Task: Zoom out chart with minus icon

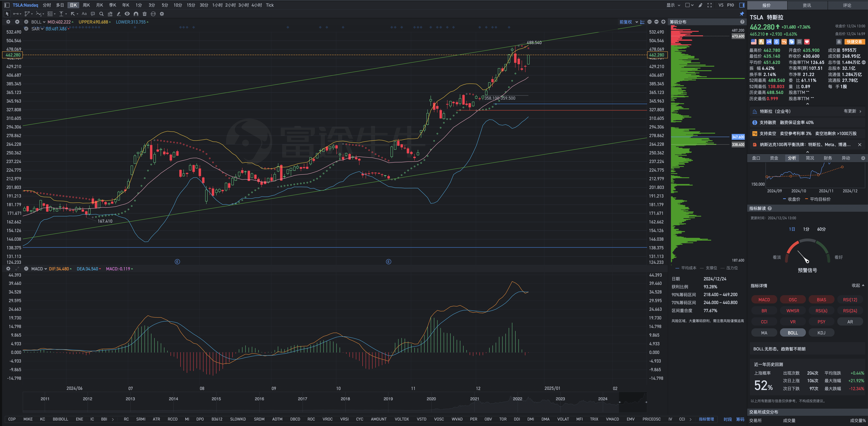Action: point(656,22)
